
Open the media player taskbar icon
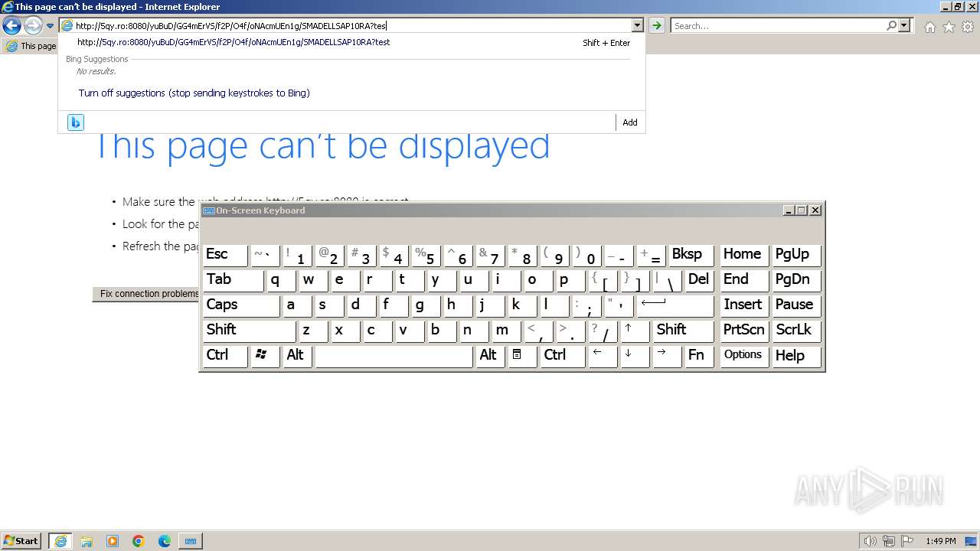point(113,541)
